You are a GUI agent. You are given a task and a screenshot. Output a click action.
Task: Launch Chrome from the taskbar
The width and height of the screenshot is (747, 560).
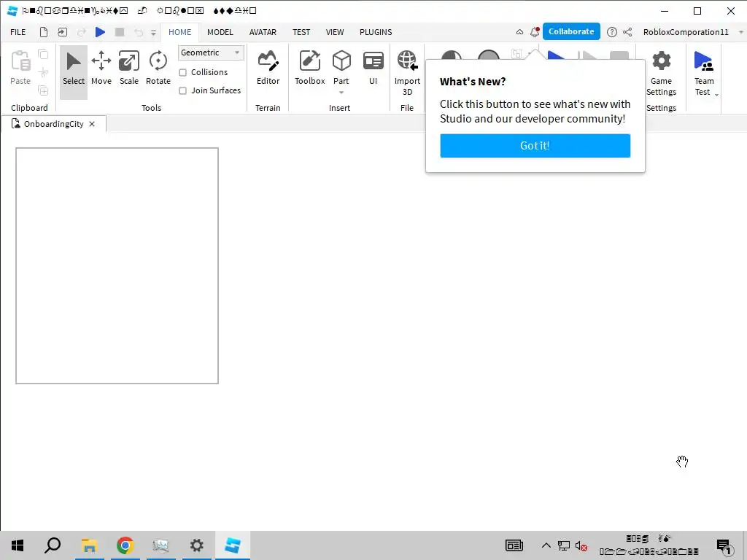[x=125, y=545]
